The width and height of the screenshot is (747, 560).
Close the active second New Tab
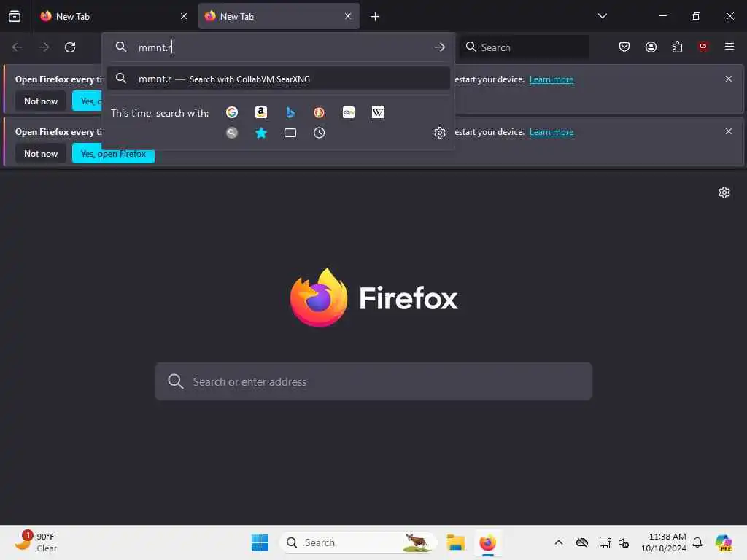click(x=348, y=16)
